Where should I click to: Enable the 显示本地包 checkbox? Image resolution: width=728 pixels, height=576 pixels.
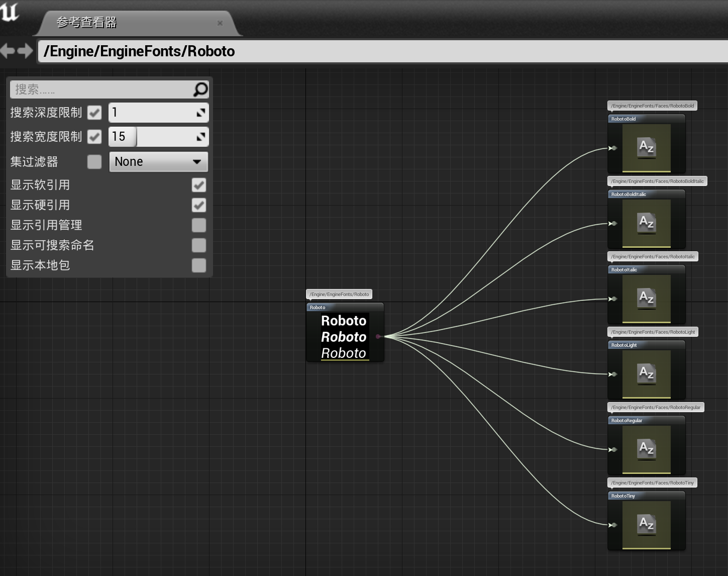tap(198, 265)
